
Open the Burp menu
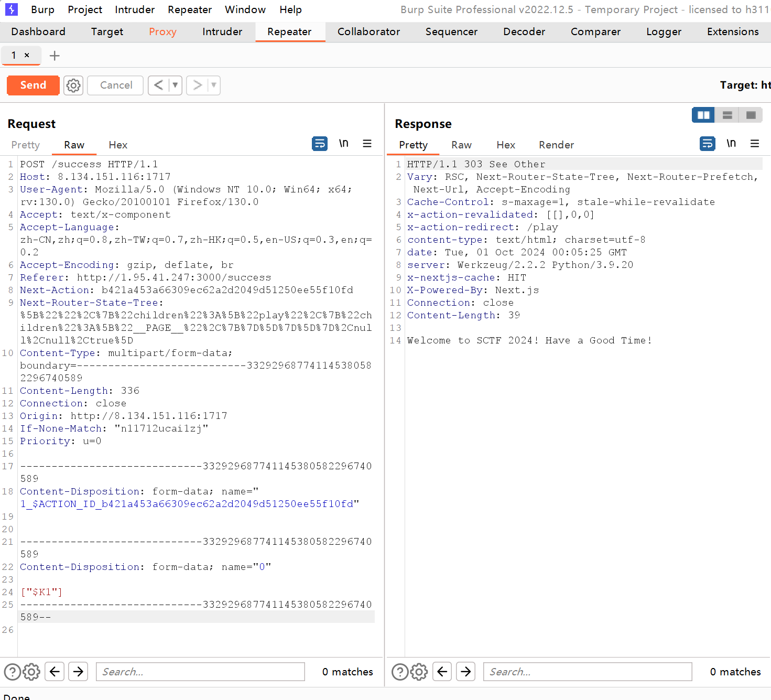pos(42,9)
